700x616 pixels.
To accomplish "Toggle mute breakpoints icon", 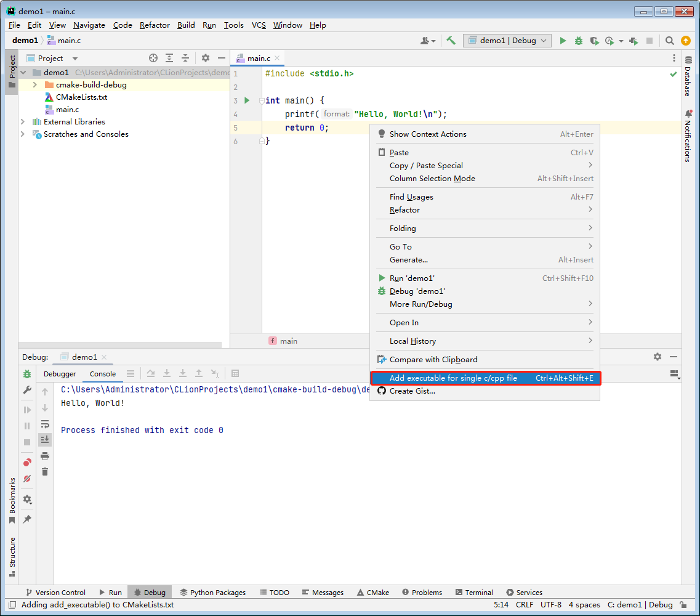I will pos(27,479).
